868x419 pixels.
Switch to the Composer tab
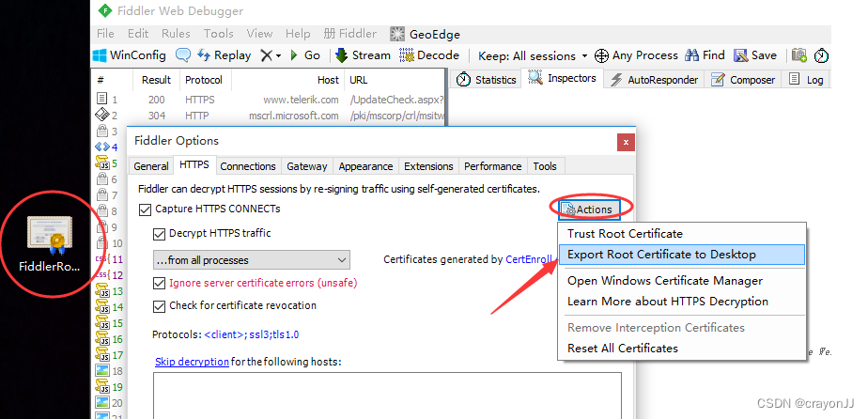743,80
